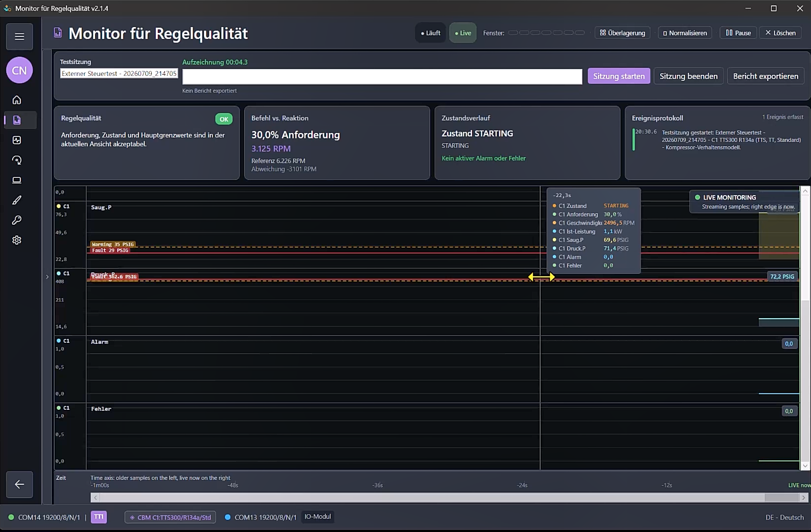Click the 1 Ereignis erfasst counter
Viewport: 811px width, 532px height.
pos(782,117)
